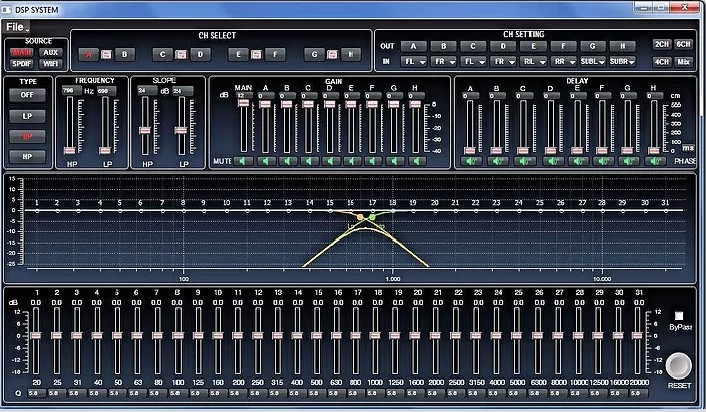Click the HP frequency value field
This screenshot has width=706, height=412.
coord(69,91)
